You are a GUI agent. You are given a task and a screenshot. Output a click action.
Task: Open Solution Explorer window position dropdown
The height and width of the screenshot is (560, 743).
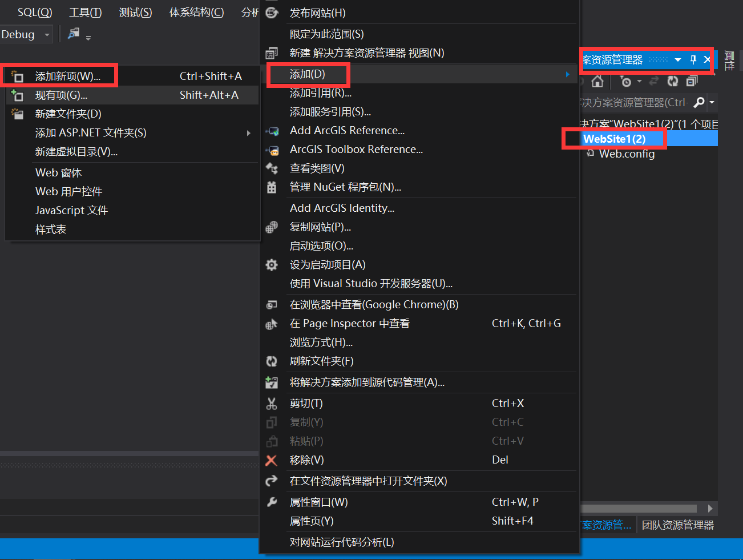tap(678, 59)
